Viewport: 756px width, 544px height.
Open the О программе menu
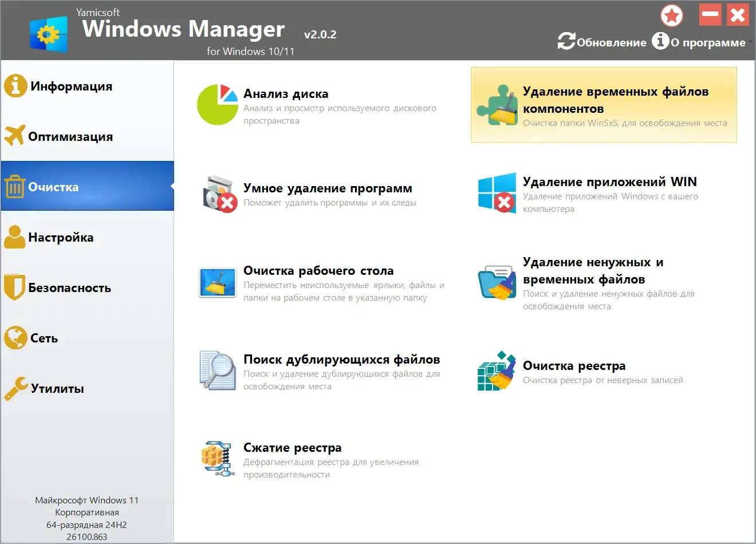(x=699, y=42)
